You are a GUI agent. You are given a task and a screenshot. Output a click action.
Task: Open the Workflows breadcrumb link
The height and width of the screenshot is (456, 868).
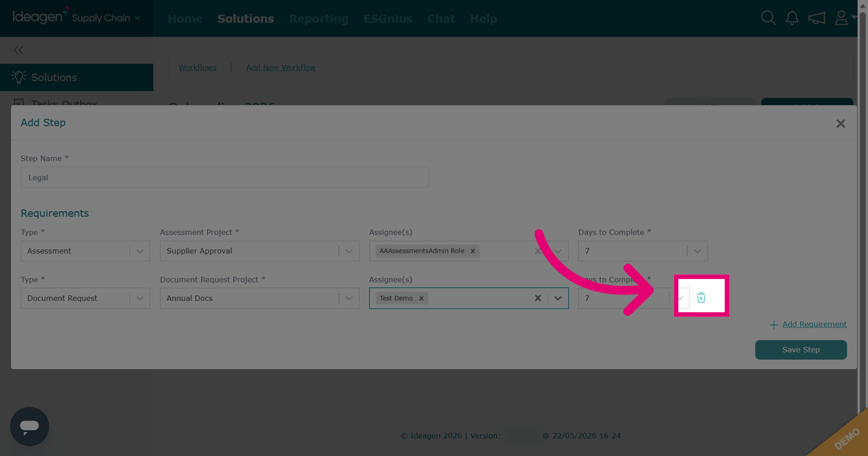[x=198, y=67]
